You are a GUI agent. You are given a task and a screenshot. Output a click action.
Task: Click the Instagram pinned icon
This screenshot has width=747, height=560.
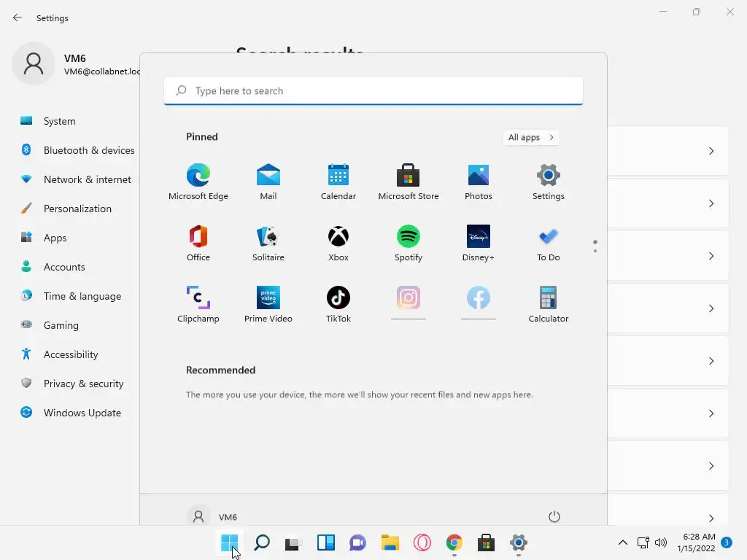tap(409, 298)
